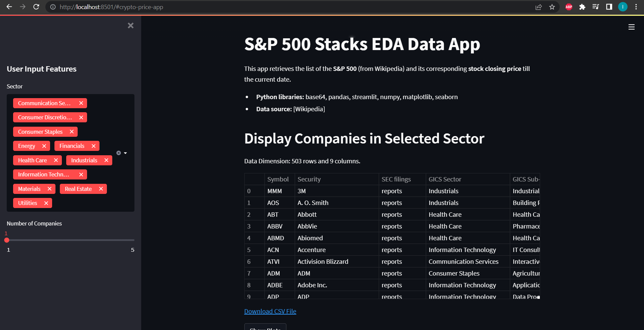Reload the current page

tap(36, 7)
